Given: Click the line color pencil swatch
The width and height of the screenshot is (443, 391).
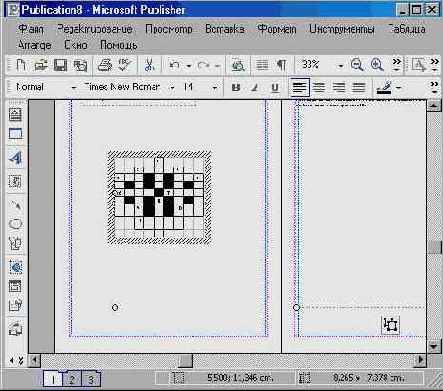Looking at the screenshot, I should [x=384, y=88].
